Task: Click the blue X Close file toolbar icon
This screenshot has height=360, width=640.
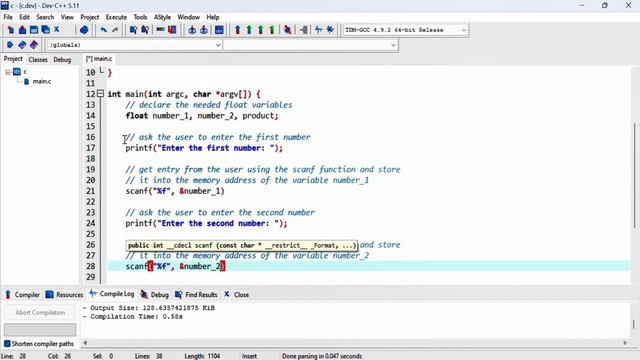Action: tap(57, 29)
